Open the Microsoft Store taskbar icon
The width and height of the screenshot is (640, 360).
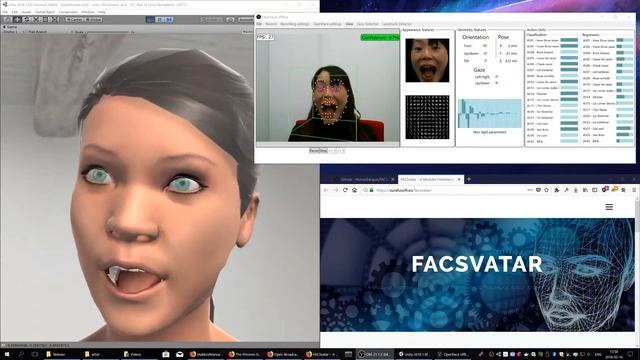(166, 354)
